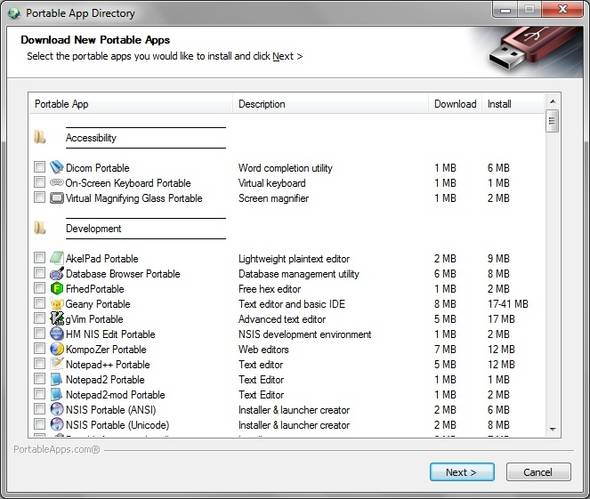590x499 pixels.
Task: Click the 'Web editors' description
Action: pos(263,349)
